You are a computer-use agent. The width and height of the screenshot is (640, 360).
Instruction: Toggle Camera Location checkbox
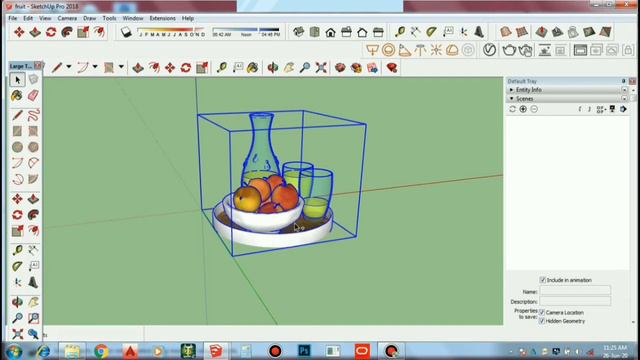542,312
